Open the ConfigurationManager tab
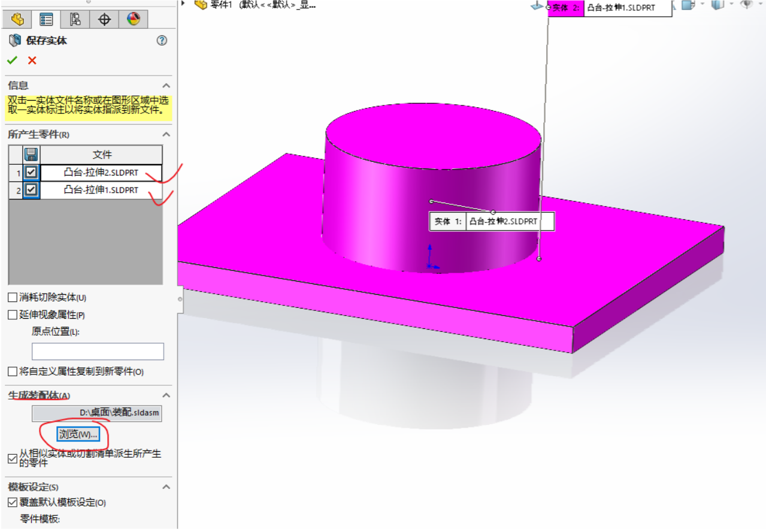This screenshot has height=532, width=766. coord(75,19)
